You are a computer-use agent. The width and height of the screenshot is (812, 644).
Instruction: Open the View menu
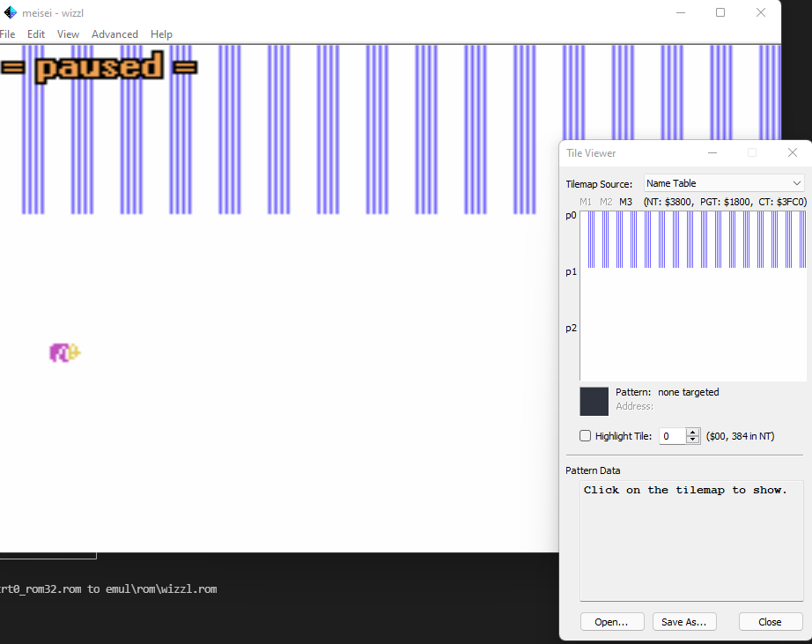coord(68,34)
